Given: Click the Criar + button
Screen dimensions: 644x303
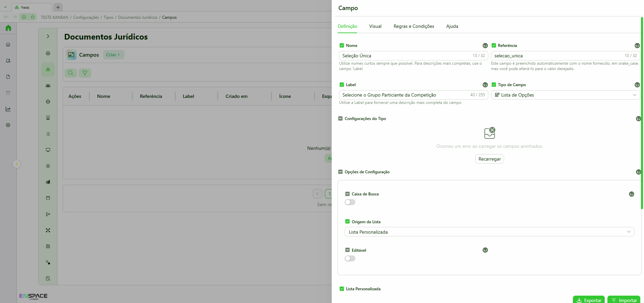Looking at the screenshot, I should [113, 55].
